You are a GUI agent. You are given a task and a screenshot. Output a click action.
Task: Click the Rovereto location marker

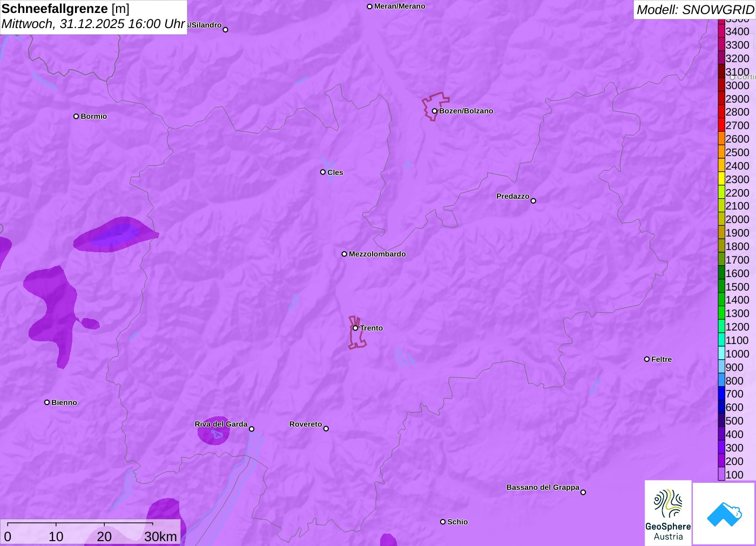(x=326, y=429)
